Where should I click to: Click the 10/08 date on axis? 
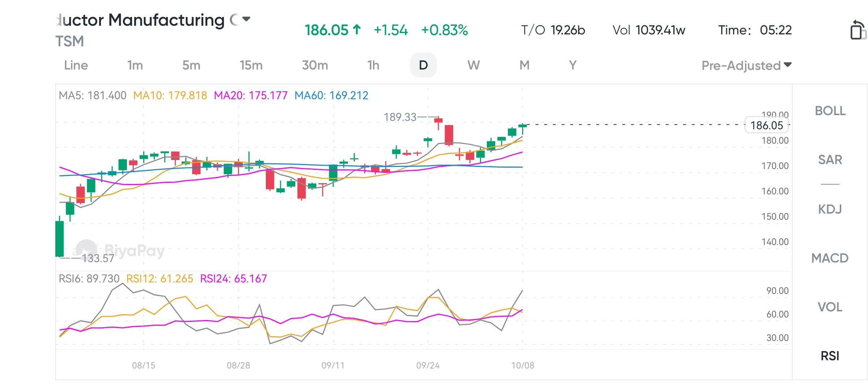click(523, 365)
